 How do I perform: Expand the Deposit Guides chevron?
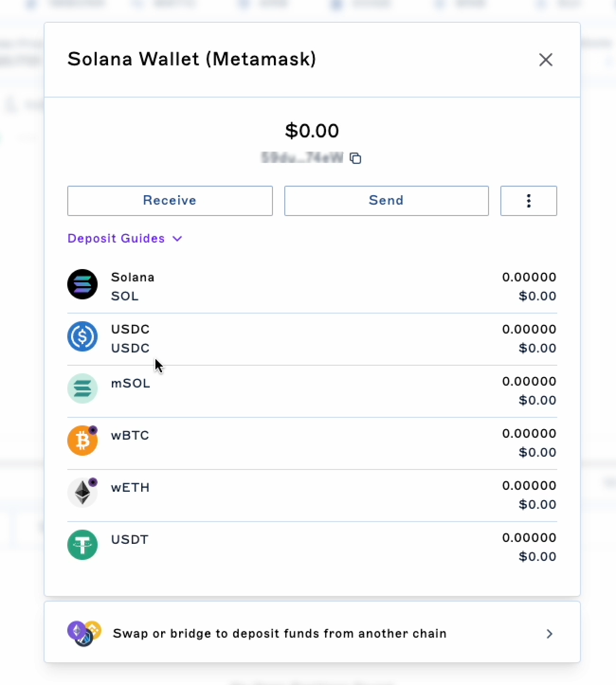(177, 239)
